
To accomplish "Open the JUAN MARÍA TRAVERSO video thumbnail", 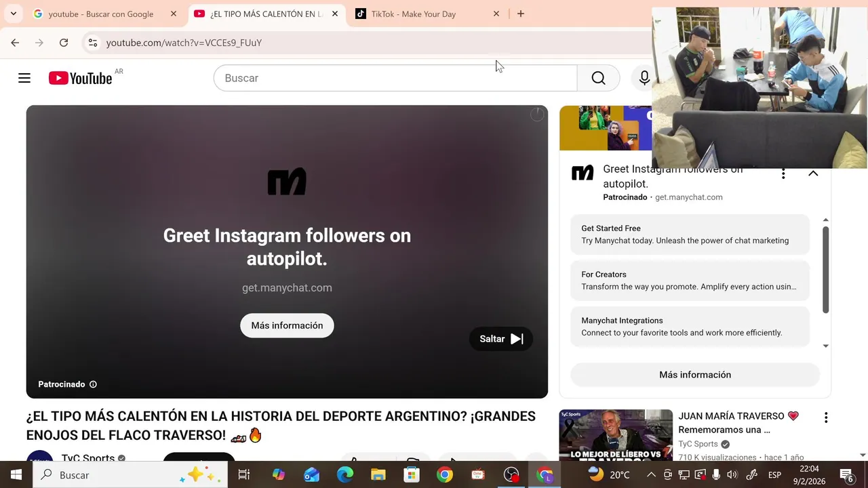I will point(616,435).
